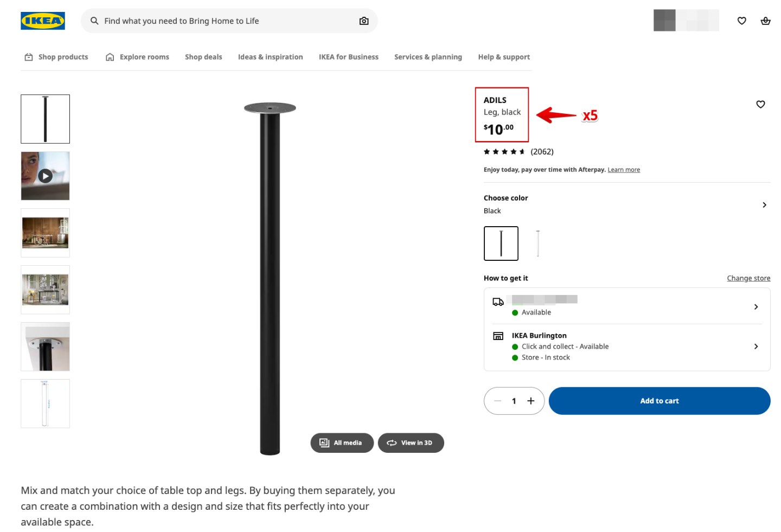
Task: Expand delivery availability details
Action: [x=756, y=307]
